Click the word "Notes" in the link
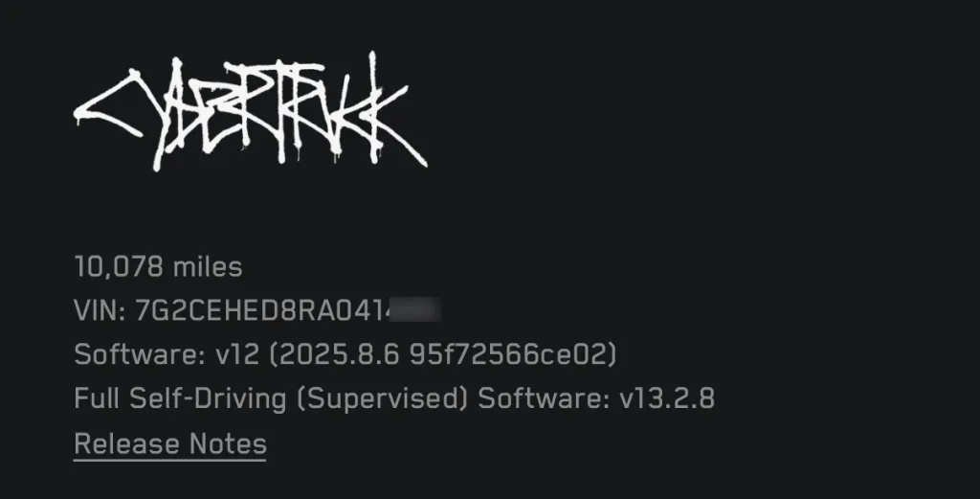Image resolution: width=980 pixels, height=499 pixels. (228, 444)
